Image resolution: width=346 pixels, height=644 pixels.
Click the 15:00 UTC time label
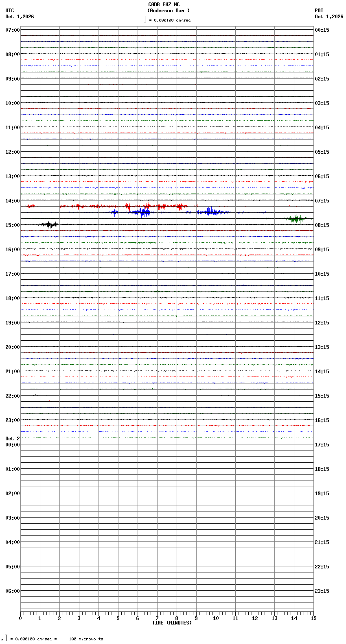[13, 225]
